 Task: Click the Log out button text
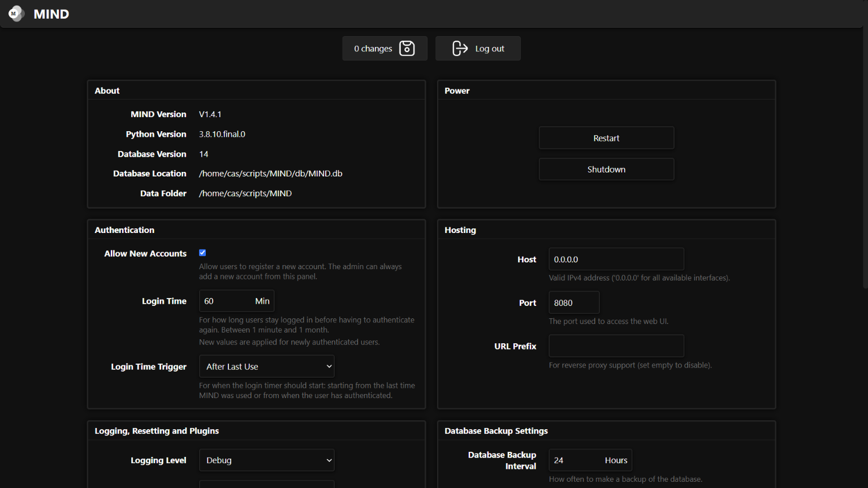tap(490, 49)
